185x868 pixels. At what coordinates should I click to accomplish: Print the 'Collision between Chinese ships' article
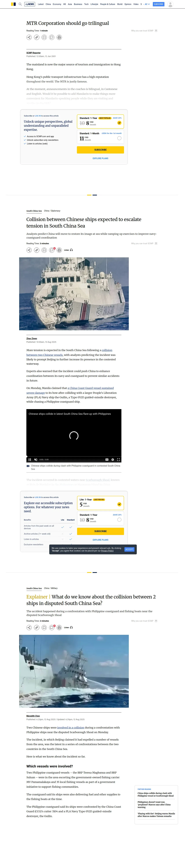coord(59,250)
